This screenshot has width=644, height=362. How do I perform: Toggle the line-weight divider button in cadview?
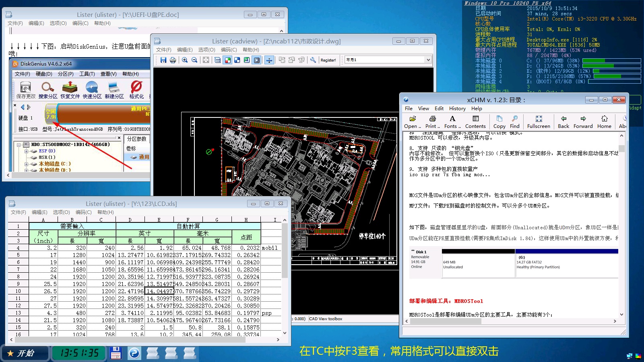[269, 60]
